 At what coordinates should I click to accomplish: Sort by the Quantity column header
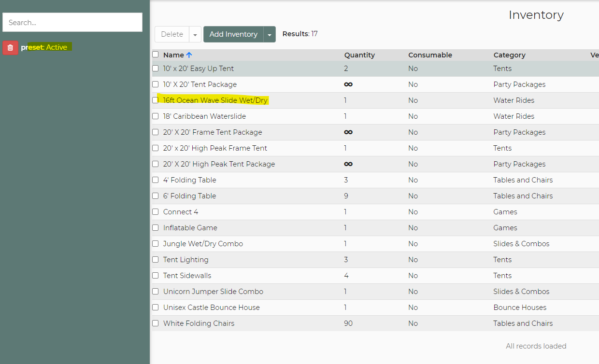click(359, 55)
